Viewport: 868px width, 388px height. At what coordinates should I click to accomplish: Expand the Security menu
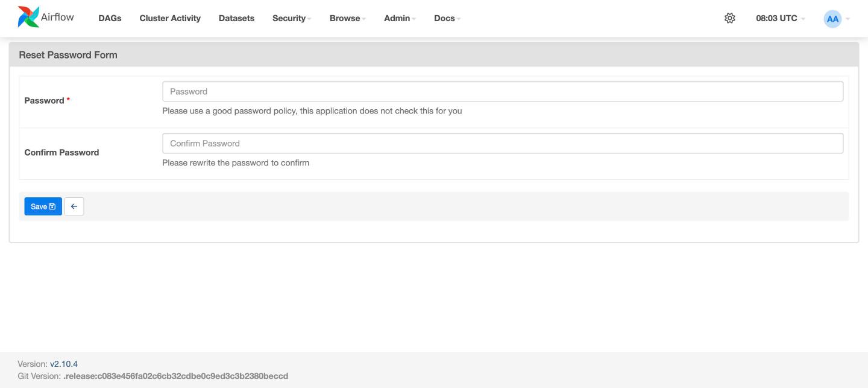click(x=292, y=18)
